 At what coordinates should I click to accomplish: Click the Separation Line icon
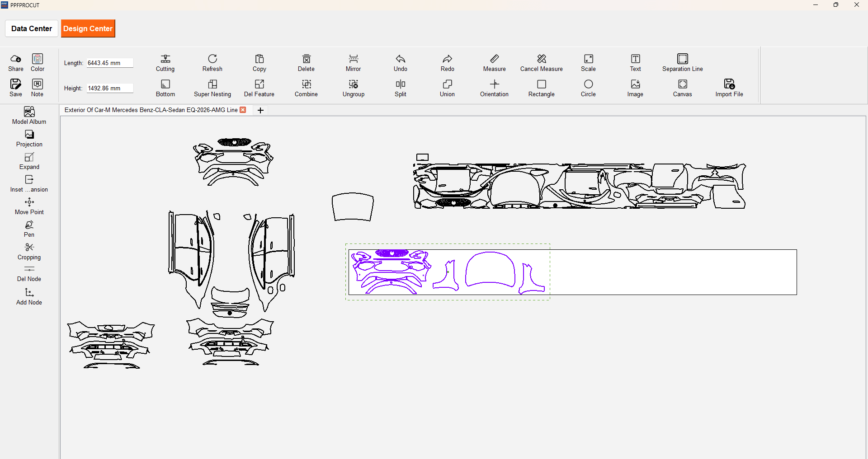[x=682, y=59]
